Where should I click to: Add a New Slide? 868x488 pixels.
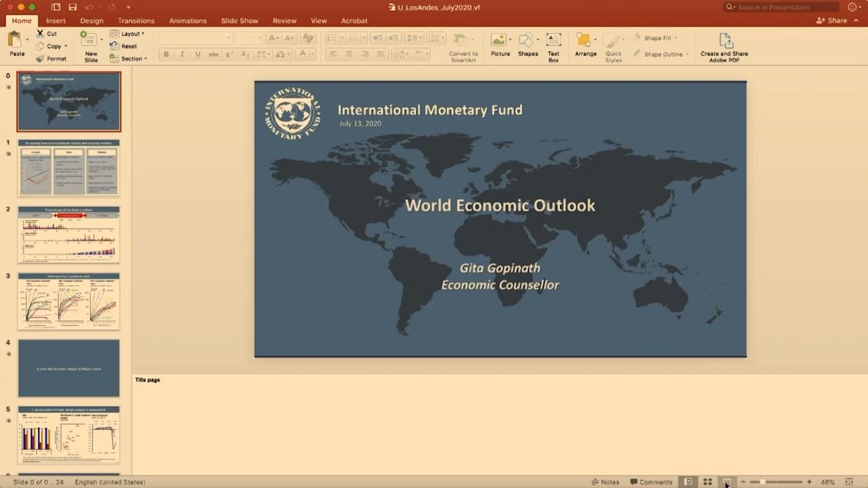[90, 46]
